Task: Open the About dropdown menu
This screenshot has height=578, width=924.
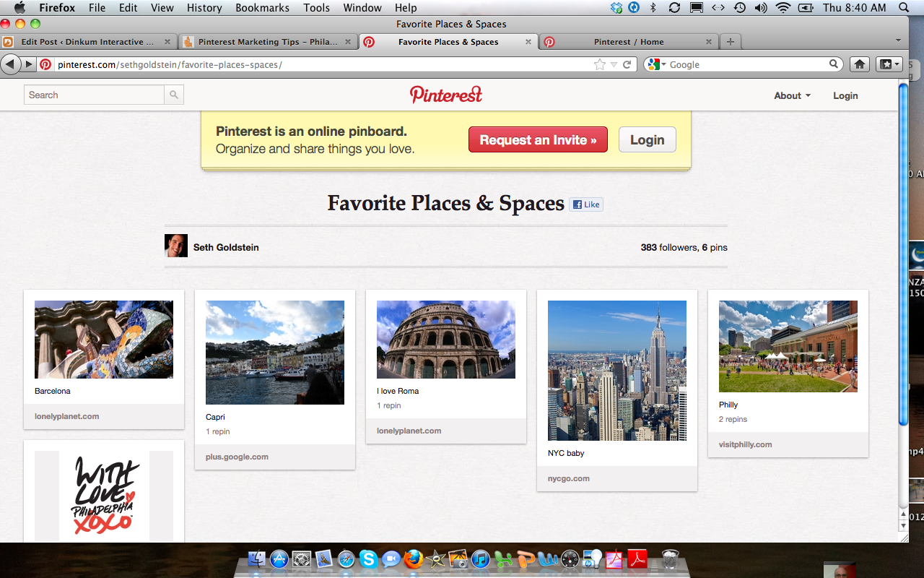Action: 792,95
